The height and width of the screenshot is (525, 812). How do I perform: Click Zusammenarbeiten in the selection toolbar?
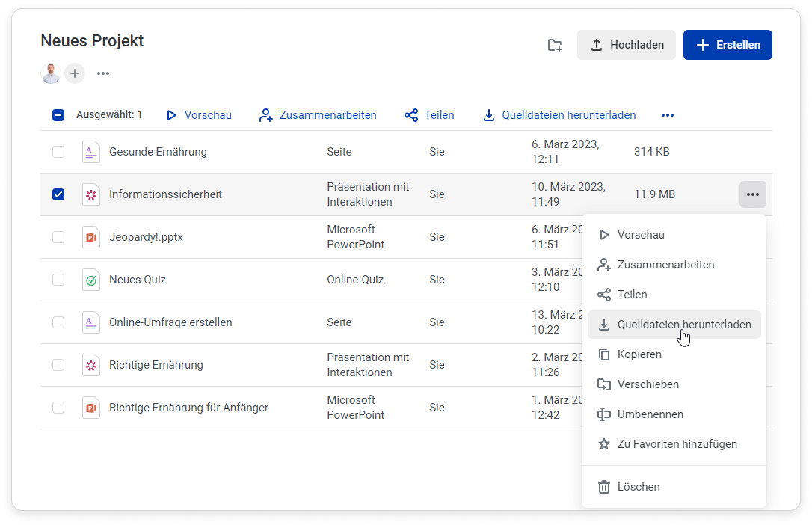pyautogui.click(x=318, y=115)
